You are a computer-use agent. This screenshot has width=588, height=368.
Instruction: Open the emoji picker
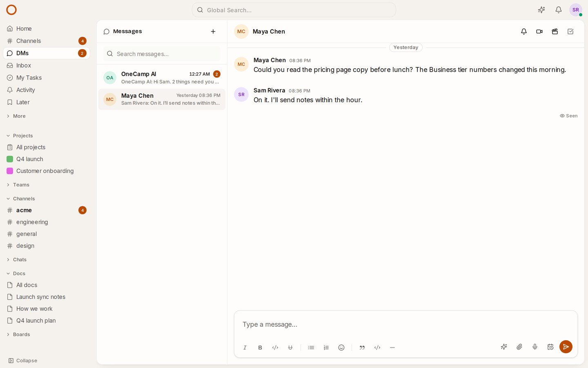341,348
